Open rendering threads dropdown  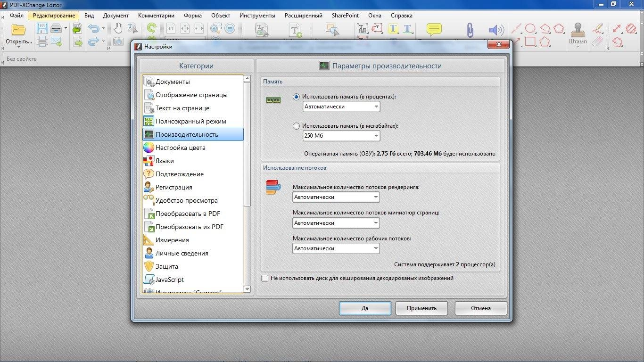coord(336,197)
